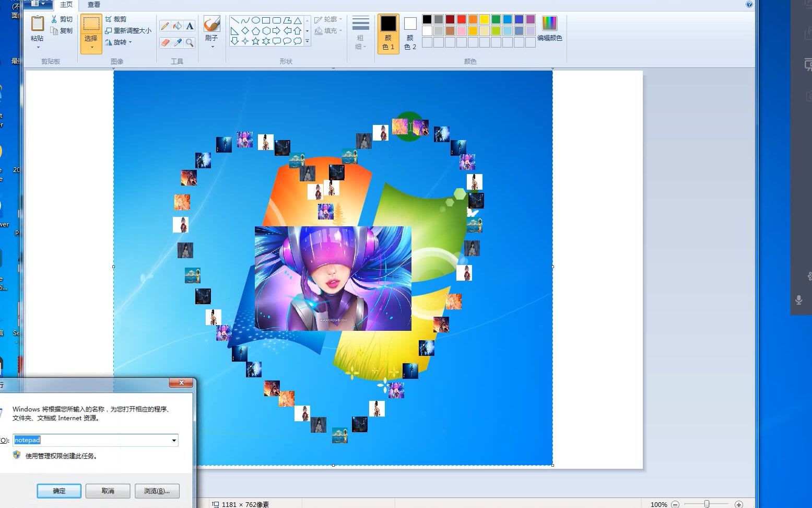Click the zoom slider handle
Image resolution: width=812 pixels, height=508 pixels.
(x=707, y=504)
